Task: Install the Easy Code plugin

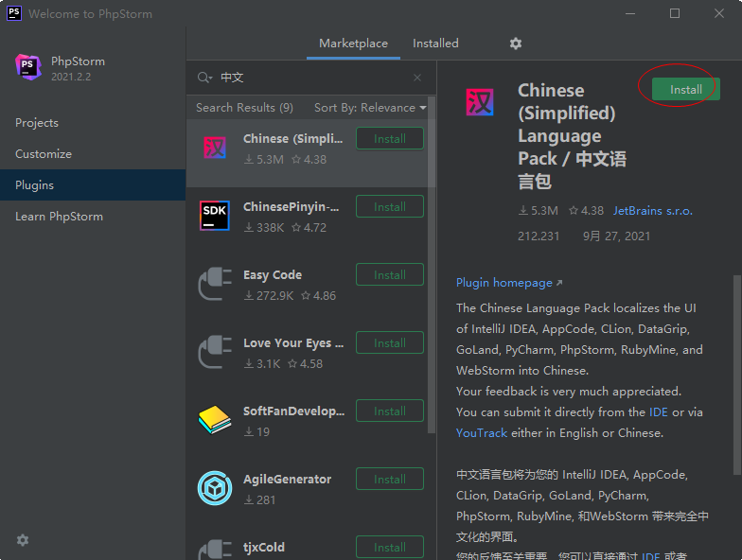Action: (390, 274)
